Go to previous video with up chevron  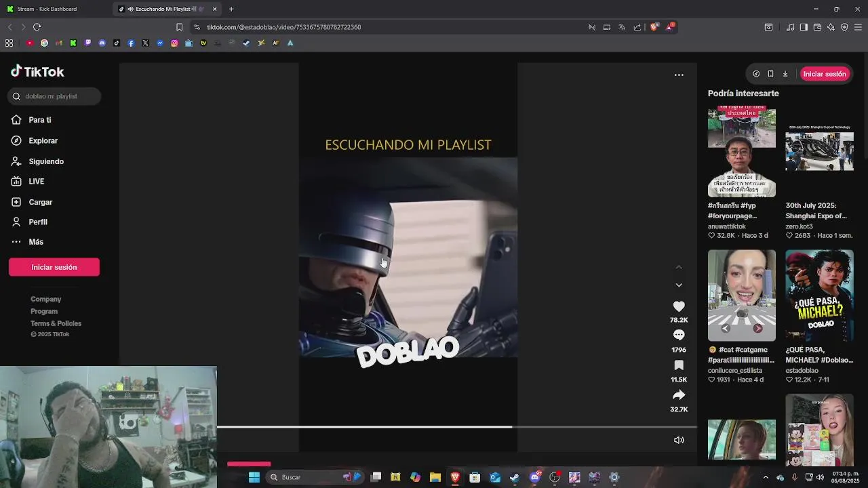point(679,267)
